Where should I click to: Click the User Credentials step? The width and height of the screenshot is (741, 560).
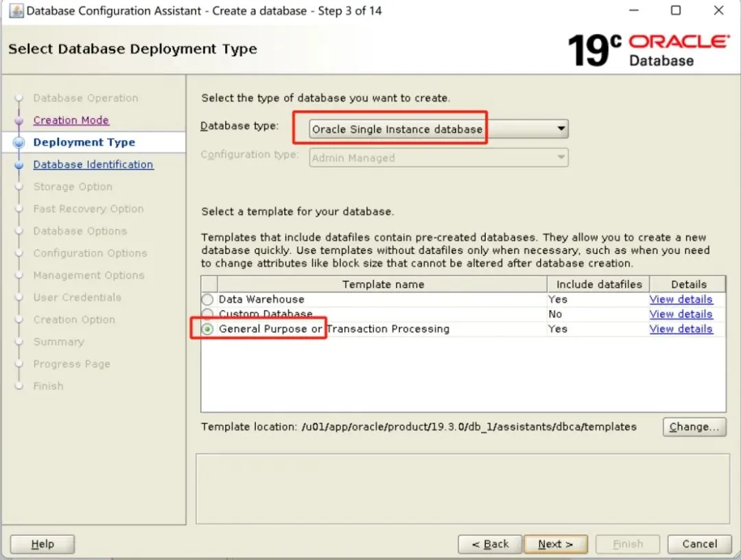[x=77, y=298]
